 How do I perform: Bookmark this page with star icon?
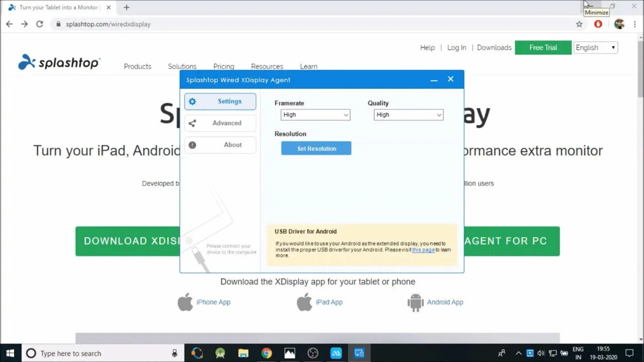[x=579, y=24]
